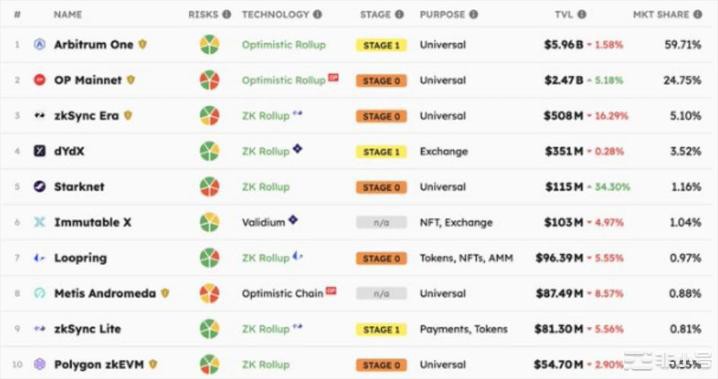Click the STAGE column header
Viewport: 718px width, 379px height.
375,15
